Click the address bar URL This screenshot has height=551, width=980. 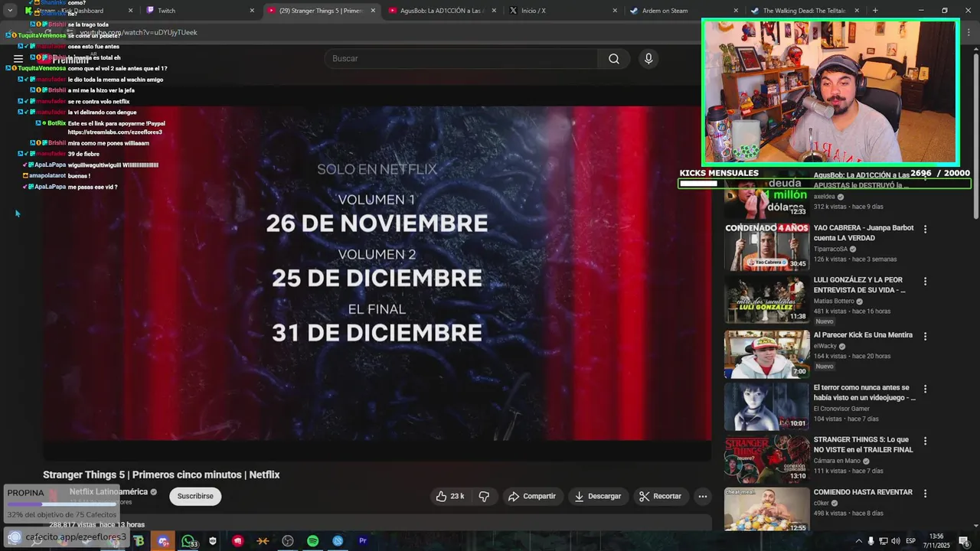[139, 33]
